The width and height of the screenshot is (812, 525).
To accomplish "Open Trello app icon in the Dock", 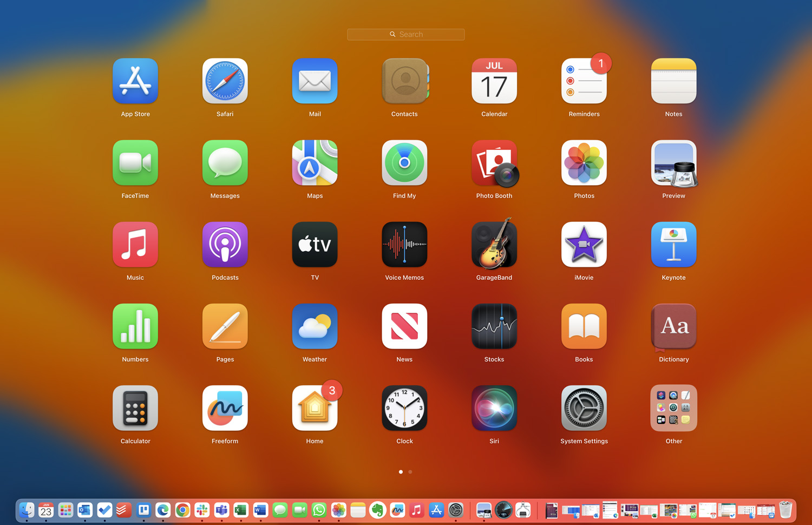I will 143,510.
